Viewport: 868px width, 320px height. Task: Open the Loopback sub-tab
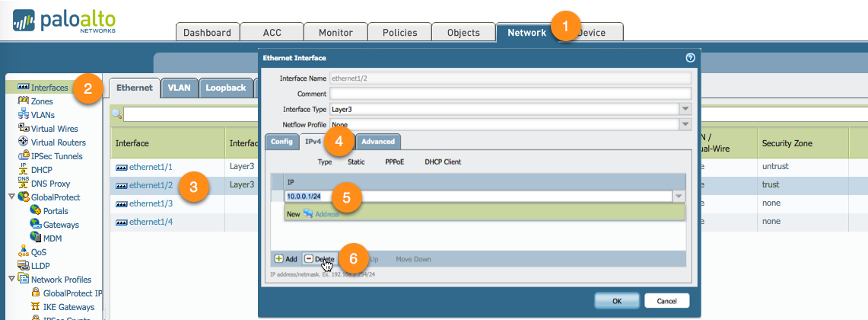pyautogui.click(x=225, y=88)
